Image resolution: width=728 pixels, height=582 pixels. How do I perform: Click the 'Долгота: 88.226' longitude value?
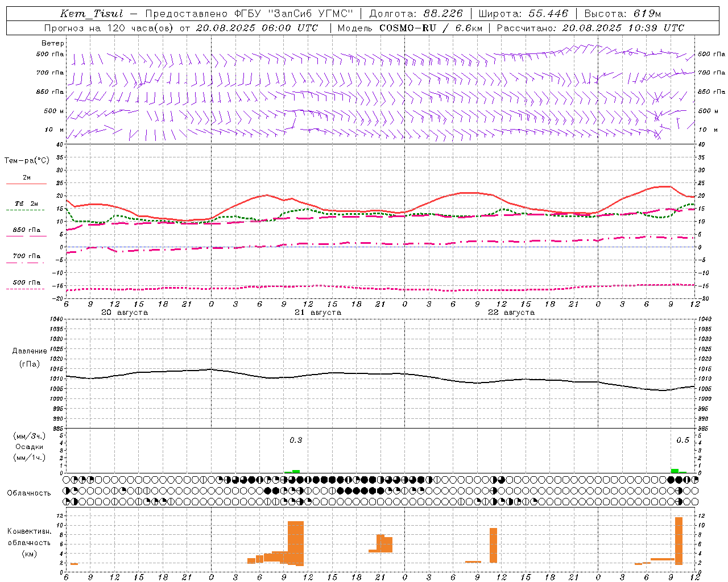(416, 14)
